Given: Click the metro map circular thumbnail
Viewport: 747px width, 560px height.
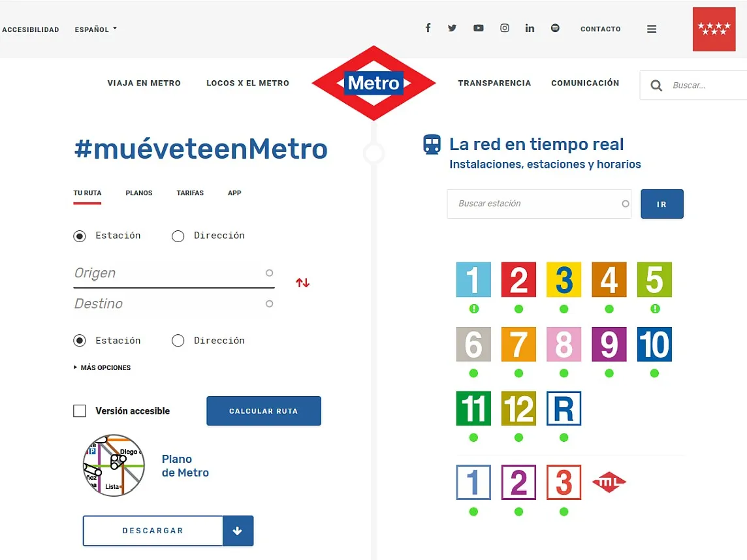Looking at the screenshot, I should coord(114,466).
